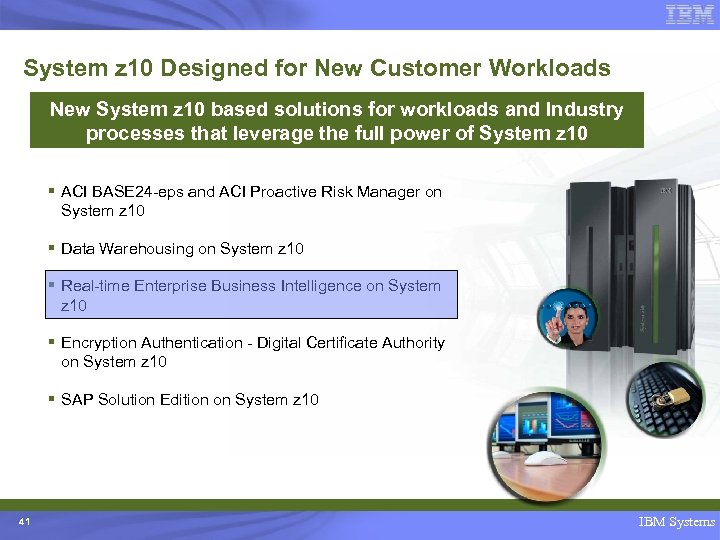Click the IBM Systems footer text

point(677,522)
